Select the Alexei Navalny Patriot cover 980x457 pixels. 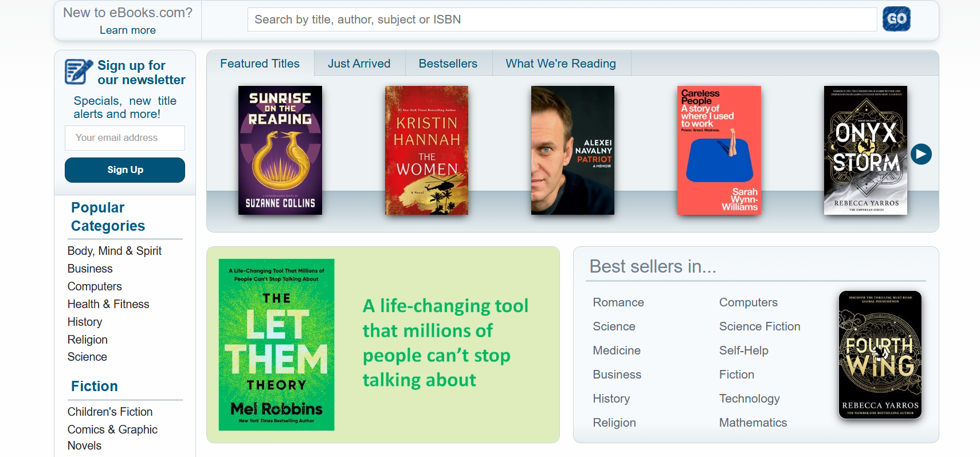point(573,151)
